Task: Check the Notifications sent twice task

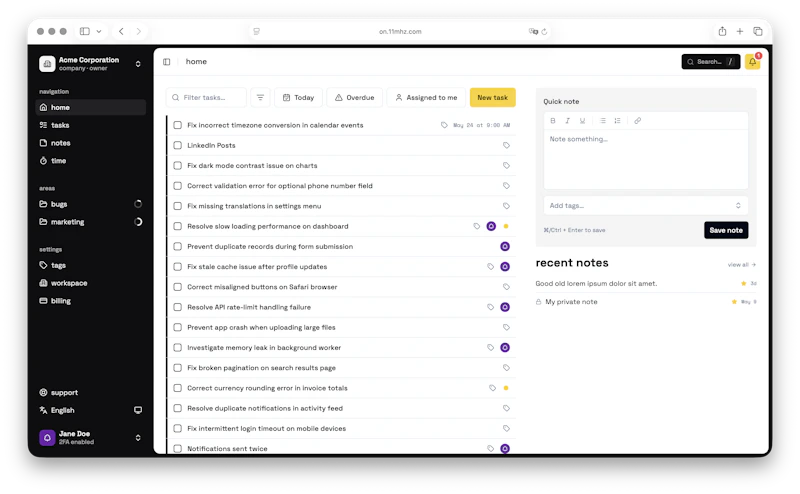Action: (178, 449)
